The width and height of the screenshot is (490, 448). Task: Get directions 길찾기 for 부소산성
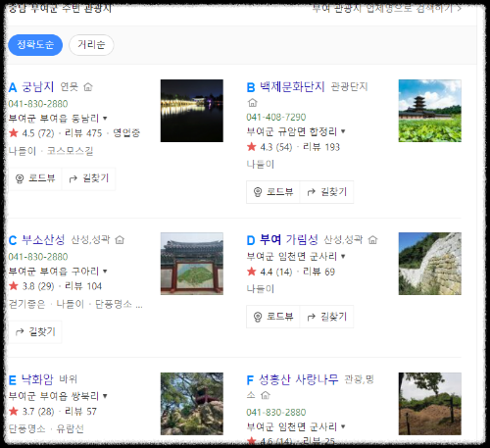35,332
